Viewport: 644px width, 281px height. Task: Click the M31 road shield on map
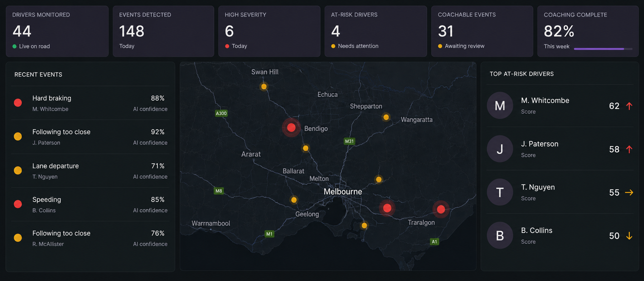(349, 141)
